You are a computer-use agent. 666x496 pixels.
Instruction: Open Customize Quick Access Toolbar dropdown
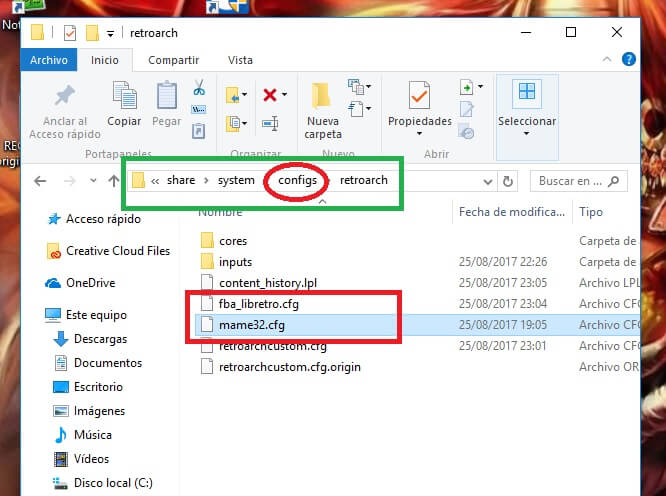pos(110,34)
